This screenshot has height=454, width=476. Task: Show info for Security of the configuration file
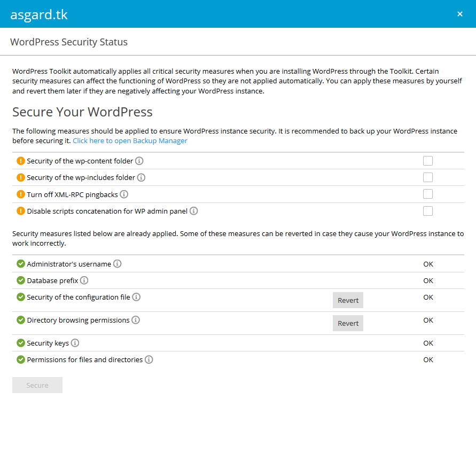(136, 297)
